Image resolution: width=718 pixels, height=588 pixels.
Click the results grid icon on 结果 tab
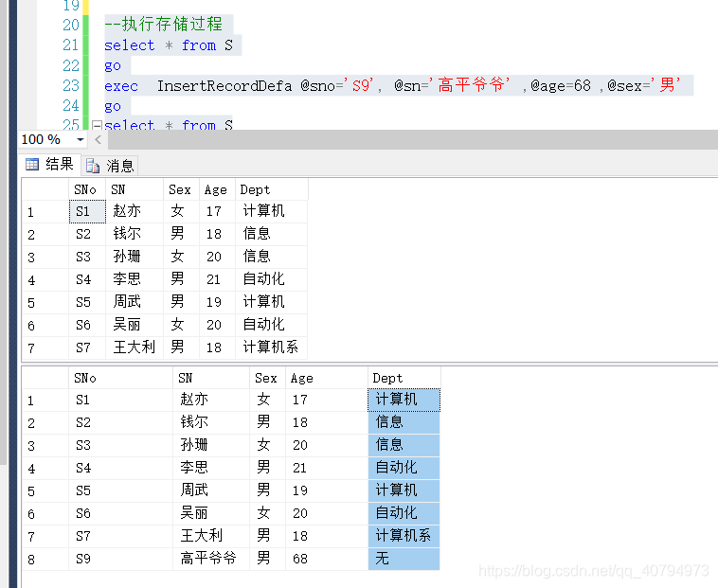(x=32, y=164)
